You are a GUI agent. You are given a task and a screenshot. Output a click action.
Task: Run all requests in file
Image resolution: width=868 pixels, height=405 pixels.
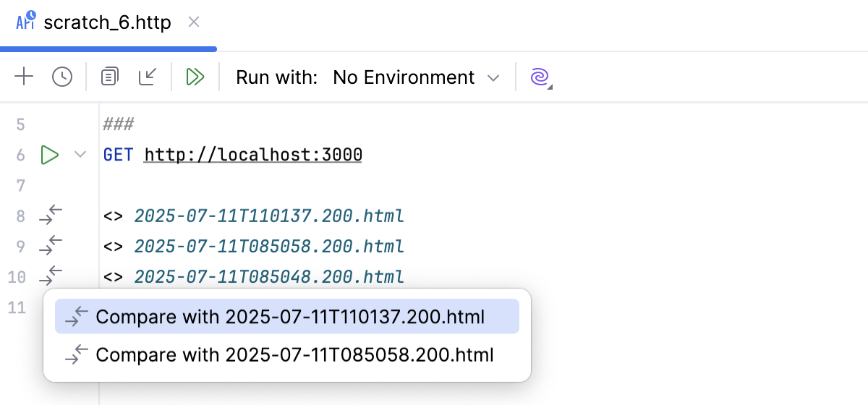click(195, 77)
